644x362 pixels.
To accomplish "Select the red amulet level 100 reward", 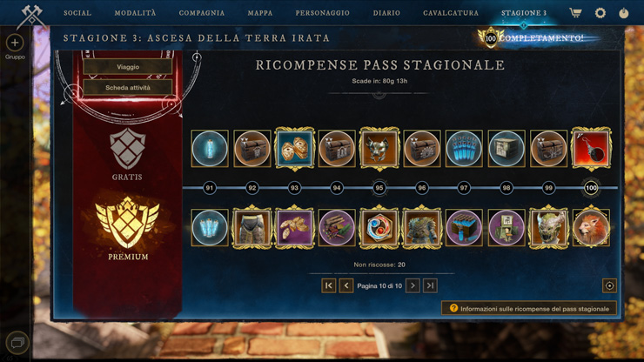I will pyautogui.click(x=591, y=148).
